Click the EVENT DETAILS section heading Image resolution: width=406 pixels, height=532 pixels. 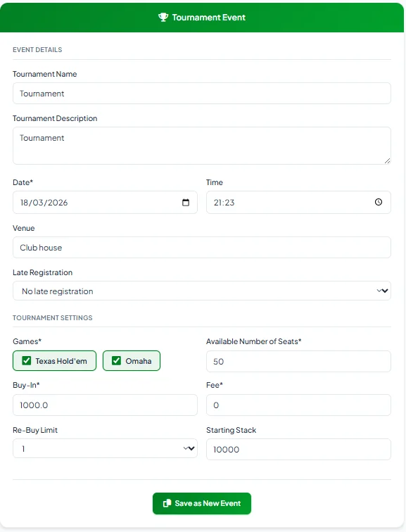point(37,50)
